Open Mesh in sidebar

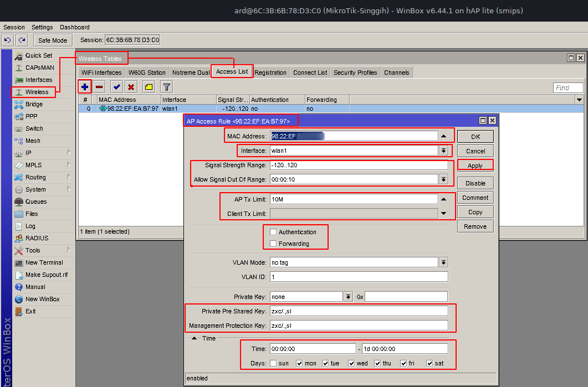(33, 141)
